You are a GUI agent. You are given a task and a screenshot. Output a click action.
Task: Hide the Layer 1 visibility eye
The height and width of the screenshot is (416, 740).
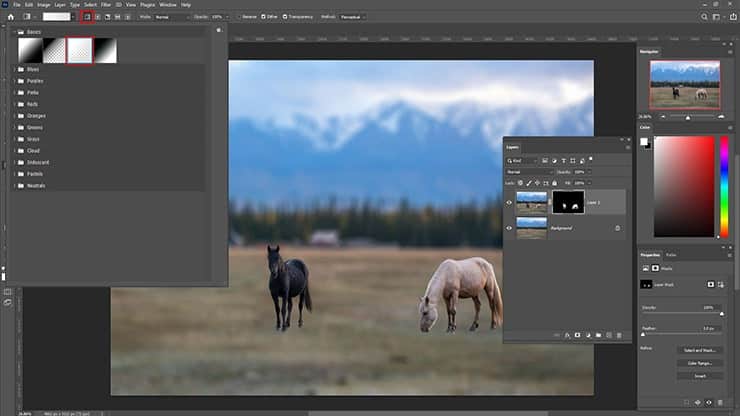pos(510,202)
